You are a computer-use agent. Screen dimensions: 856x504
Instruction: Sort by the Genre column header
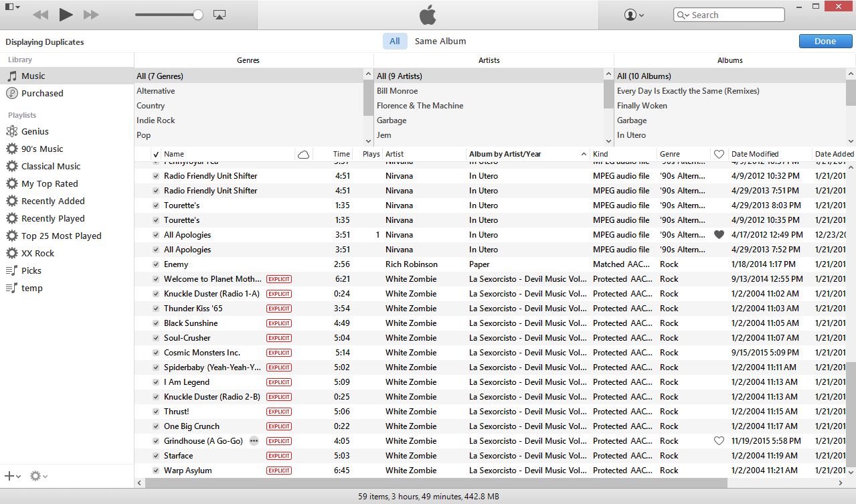pos(683,154)
